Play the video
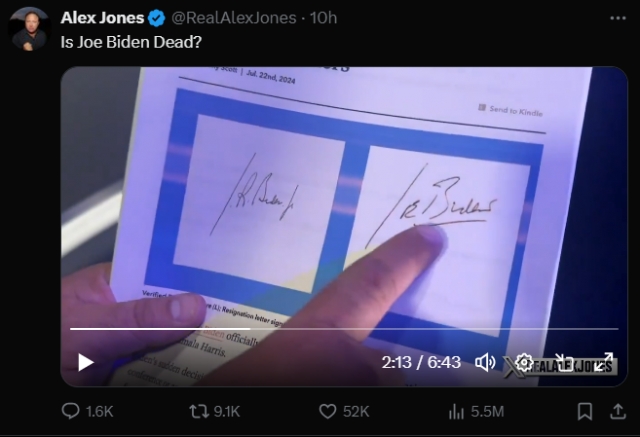This screenshot has height=437, width=640. [86, 362]
